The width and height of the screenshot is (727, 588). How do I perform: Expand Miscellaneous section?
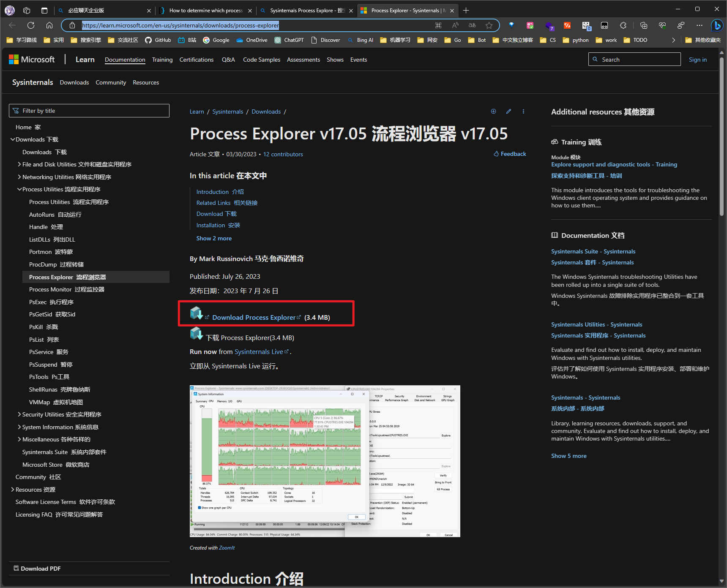(x=19, y=439)
